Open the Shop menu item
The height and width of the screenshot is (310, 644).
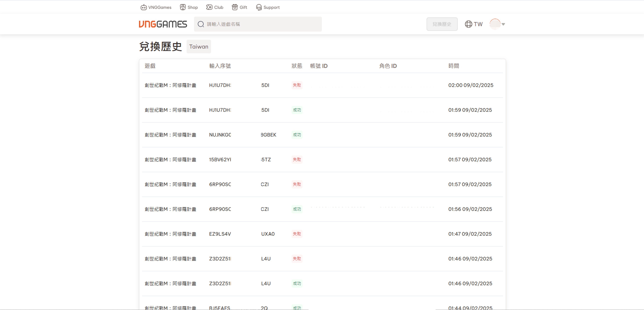pyautogui.click(x=192, y=7)
